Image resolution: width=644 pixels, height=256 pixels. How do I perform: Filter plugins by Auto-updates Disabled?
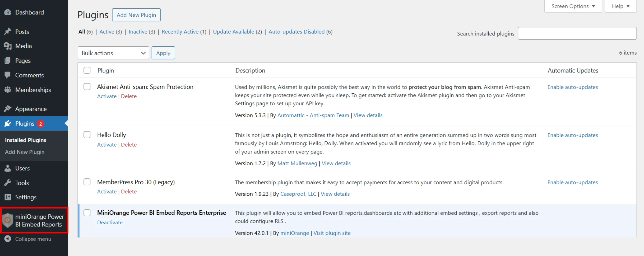pyautogui.click(x=297, y=32)
